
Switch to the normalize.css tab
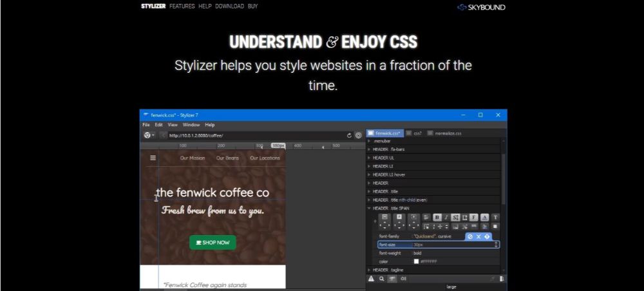pos(444,133)
